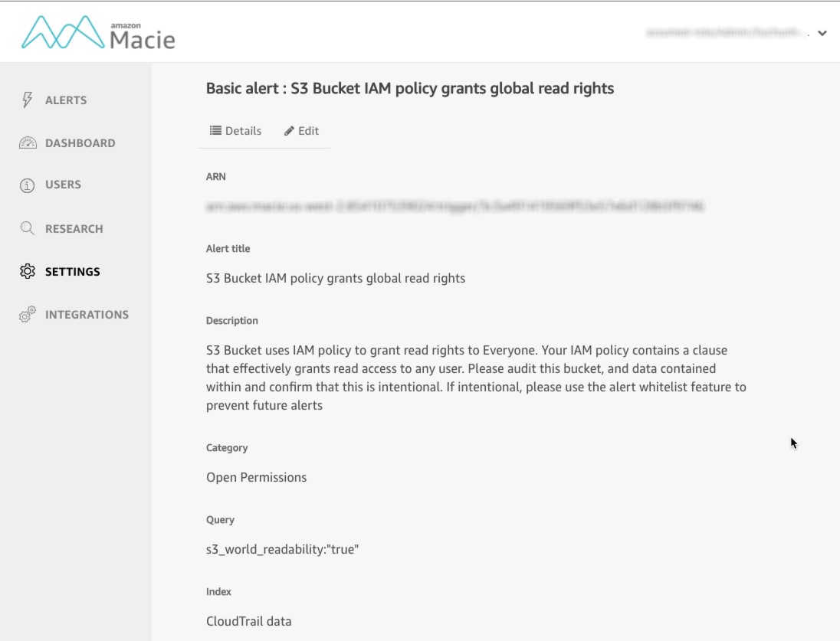Select the s3_world_readability query text
The image size is (840, 641).
click(x=282, y=549)
